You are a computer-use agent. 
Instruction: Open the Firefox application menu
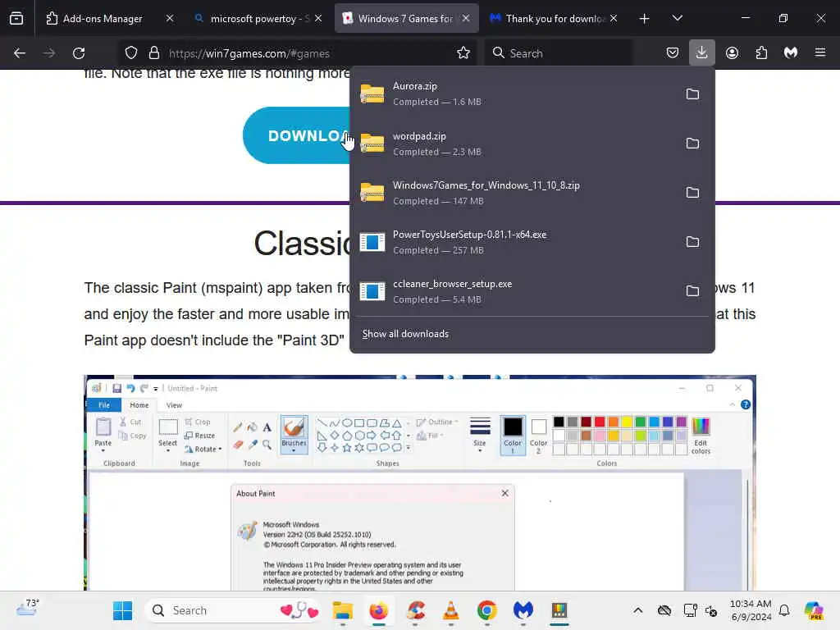tap(820, 53)
